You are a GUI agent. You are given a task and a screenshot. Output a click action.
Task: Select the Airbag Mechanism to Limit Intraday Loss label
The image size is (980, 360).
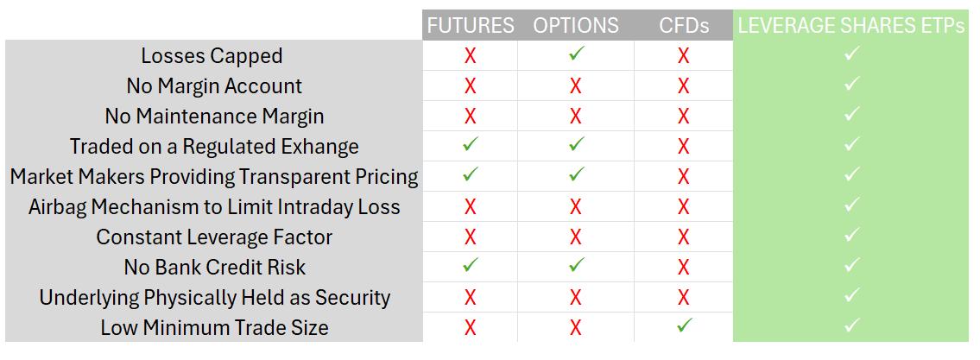[214, 207]
